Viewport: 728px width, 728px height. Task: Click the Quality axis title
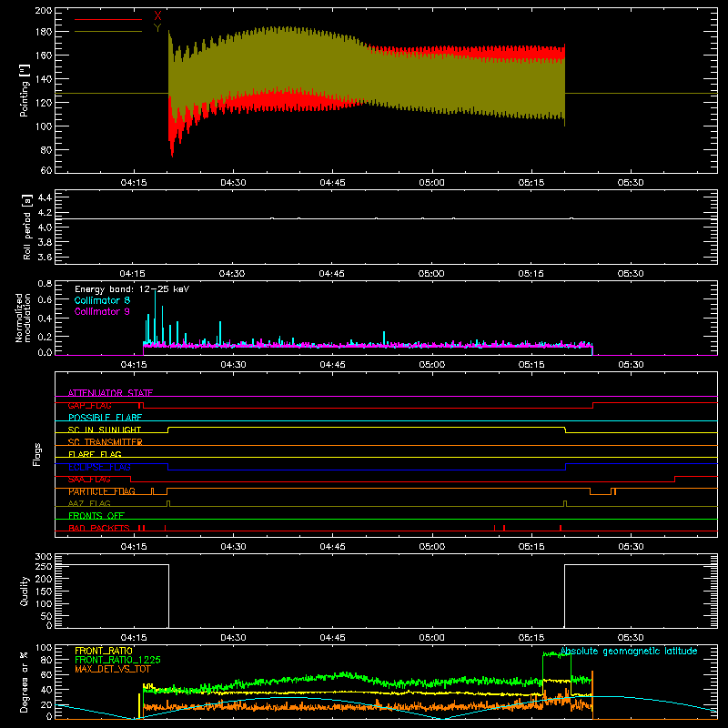tap(25, 591)
